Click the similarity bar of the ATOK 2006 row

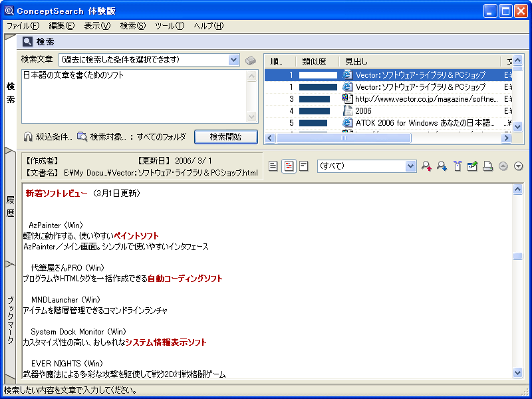pyautogui.click(x=313, y=122)
